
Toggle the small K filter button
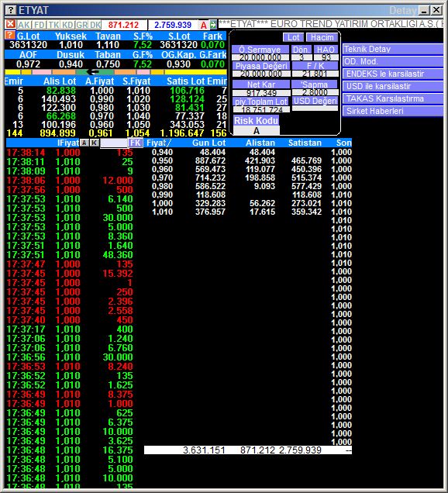pyautogui.click(x=94, y=143)
